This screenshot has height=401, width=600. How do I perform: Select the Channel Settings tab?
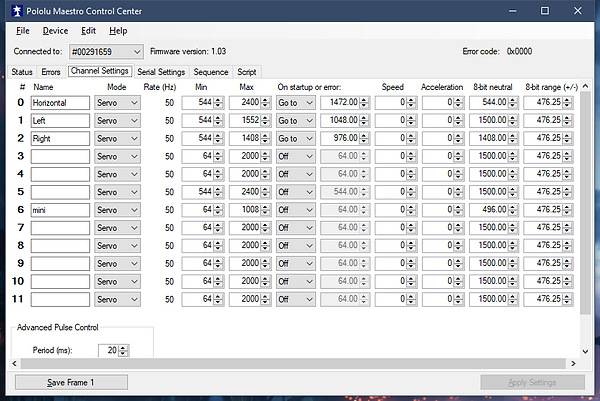[x=99, y=71]
